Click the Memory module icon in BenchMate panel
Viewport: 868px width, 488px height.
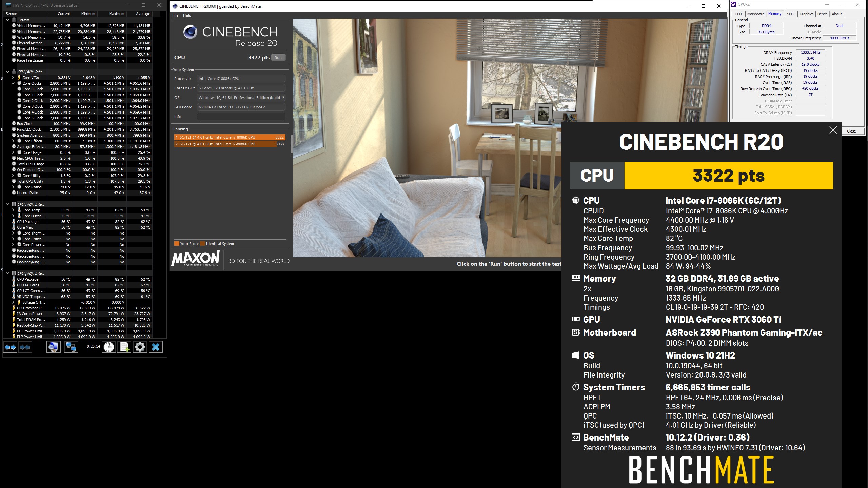(576, 278)
